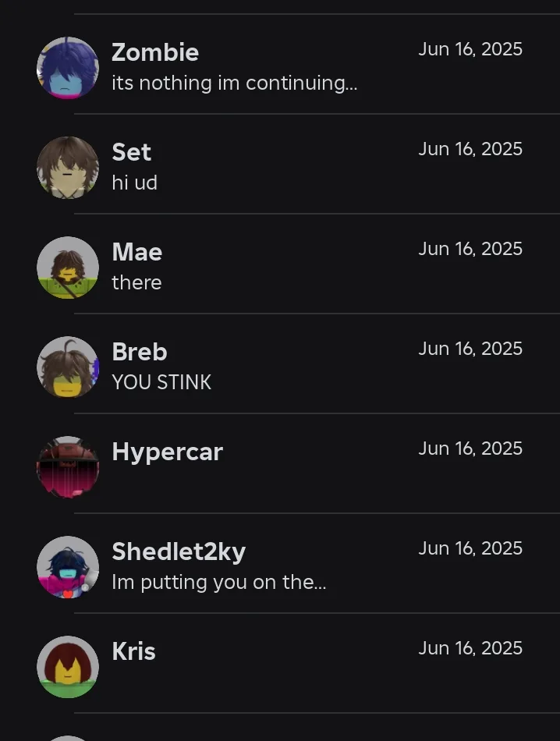
Task: Tap Set's brown-haired avatar picture
Action: (x=68, y=168)
